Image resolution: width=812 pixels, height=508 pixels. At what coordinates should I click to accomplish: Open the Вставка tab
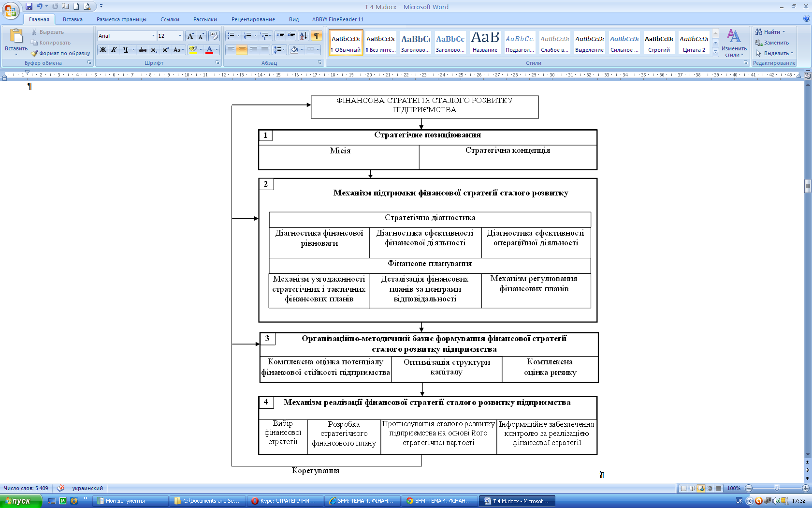tap(72, 19)
